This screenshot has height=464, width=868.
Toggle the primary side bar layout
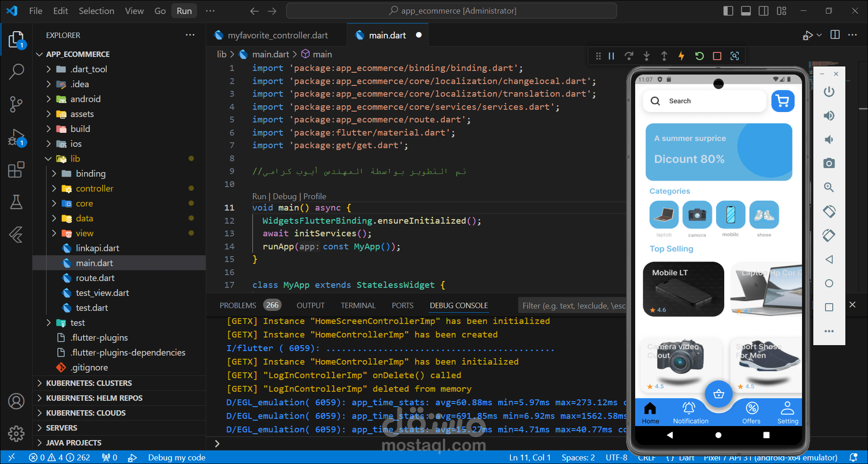click(728, 11)
